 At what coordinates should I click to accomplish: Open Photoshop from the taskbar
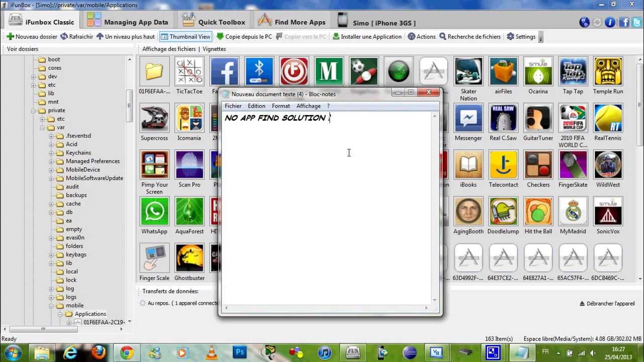pyautogui.click(x=240, y=352)
